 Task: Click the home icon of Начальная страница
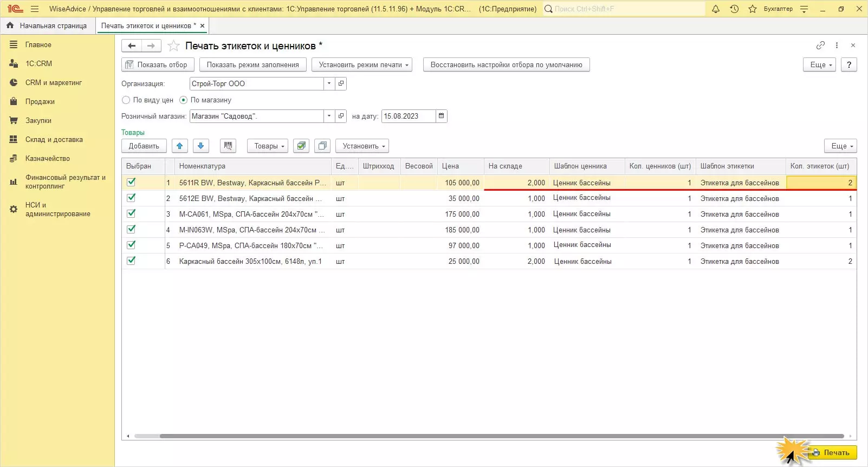[10, 25]
